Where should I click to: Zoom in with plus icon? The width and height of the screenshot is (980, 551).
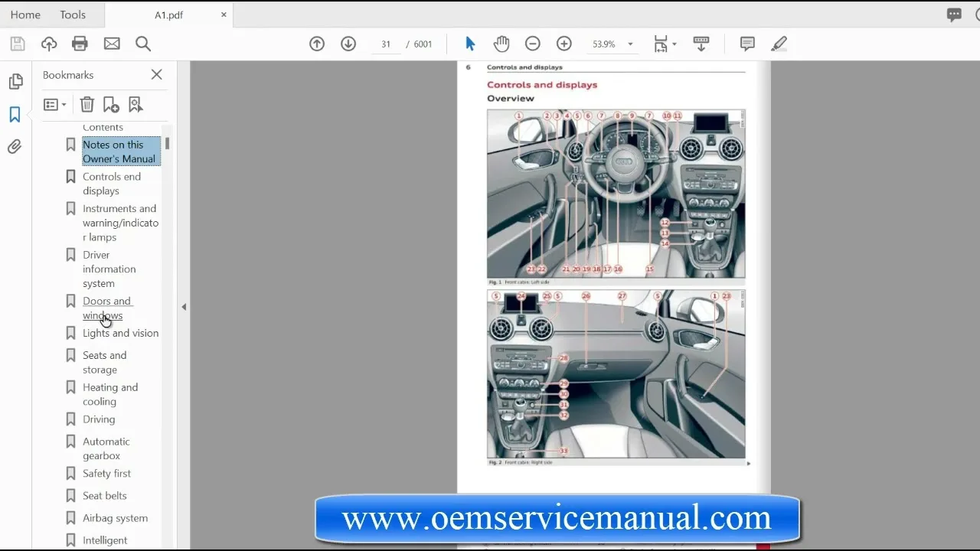pyautogui.click(x=564, y=44)
